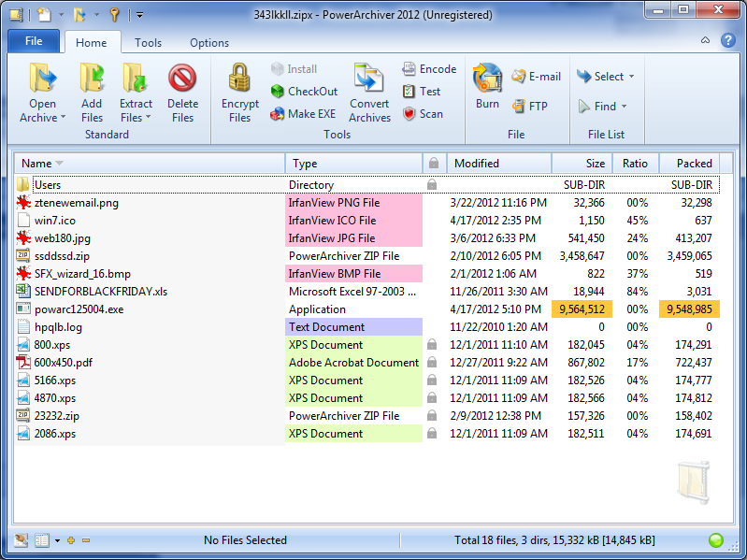The height and width of the screenshot is (560, 747).
Task: Click the status bar view list icon
Action: (x=42, y=540)
